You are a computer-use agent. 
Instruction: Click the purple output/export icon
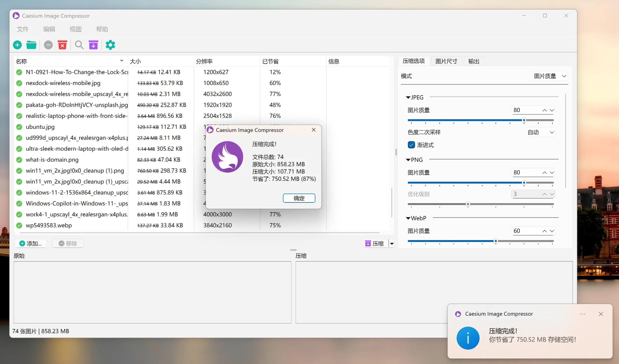[x=93, y=45]
